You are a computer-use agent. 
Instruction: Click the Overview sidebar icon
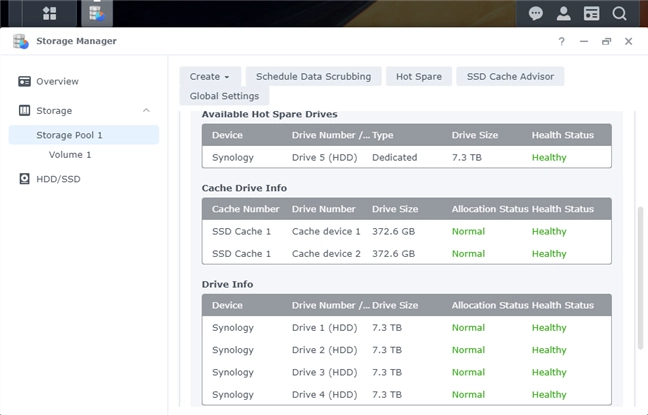tap(24, 81)
